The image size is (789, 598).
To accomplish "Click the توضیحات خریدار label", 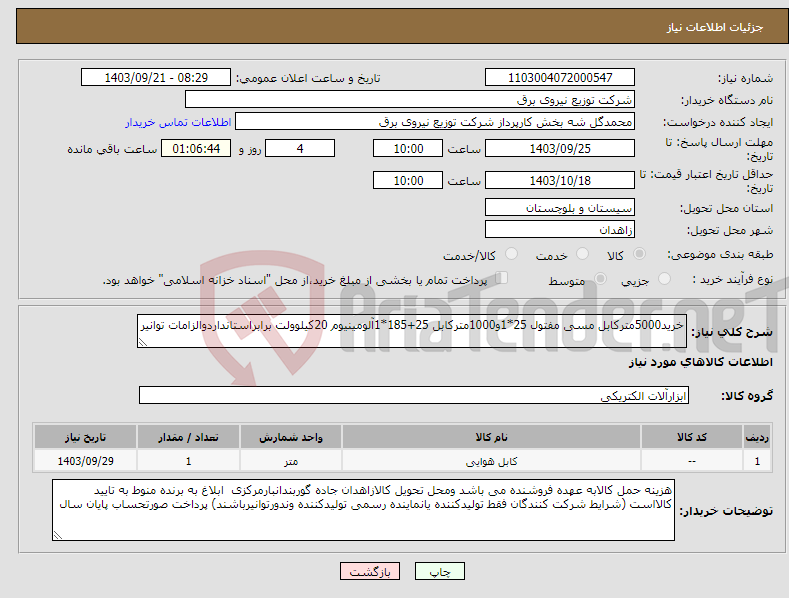I will click(726, 511).
